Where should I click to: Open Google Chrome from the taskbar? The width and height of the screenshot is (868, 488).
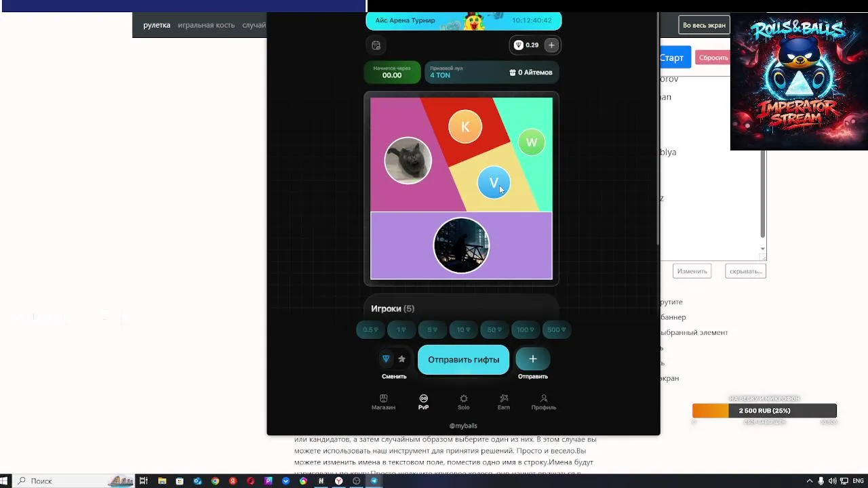pyautogui.click(x=215, y=481)
